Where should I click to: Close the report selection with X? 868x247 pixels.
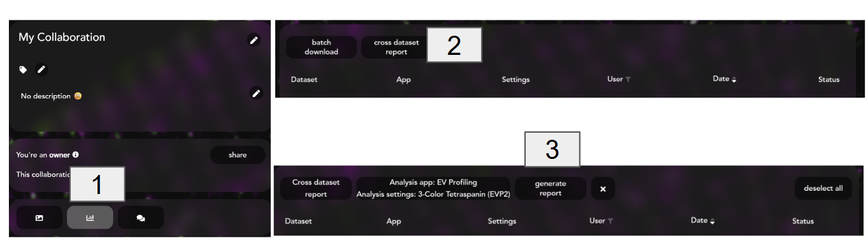coord(603,189)
